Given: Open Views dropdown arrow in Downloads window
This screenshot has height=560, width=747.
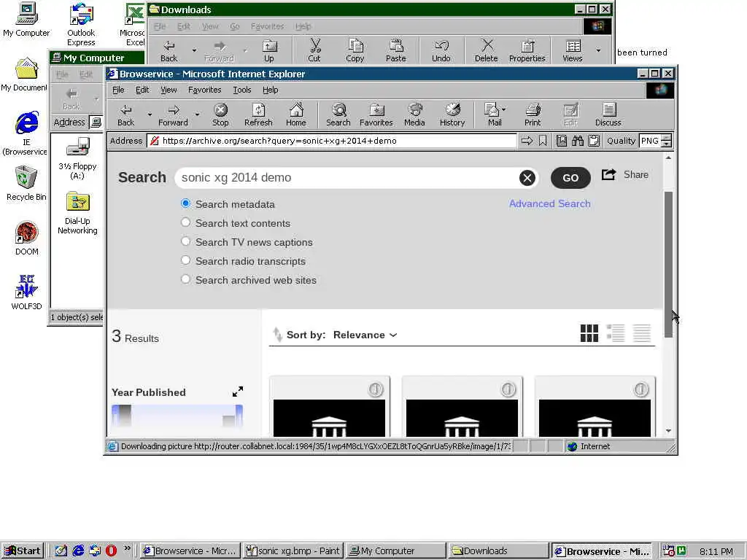Looking at the screenshot, I should [598, 50].
